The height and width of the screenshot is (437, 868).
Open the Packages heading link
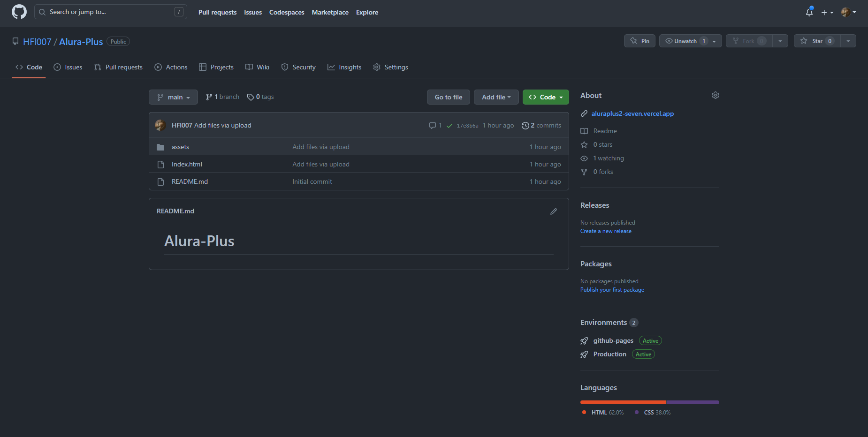coord(596,264)
